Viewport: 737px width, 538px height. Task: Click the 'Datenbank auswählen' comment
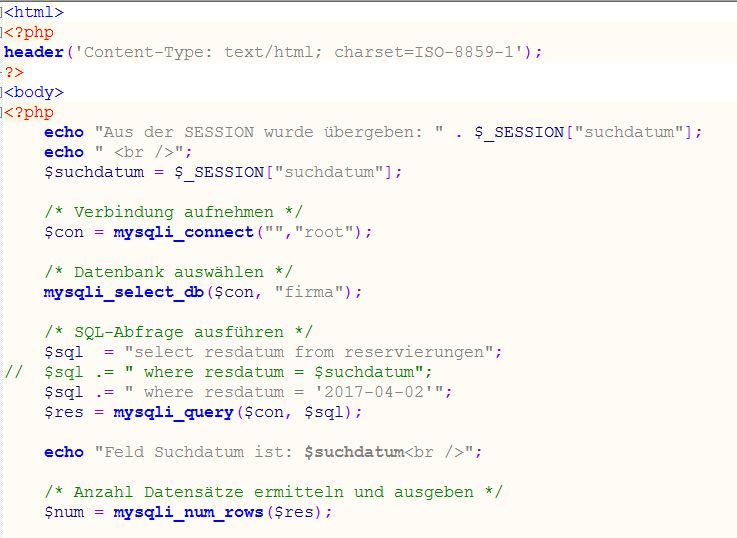pyautogui.click(x=168, y=272)
